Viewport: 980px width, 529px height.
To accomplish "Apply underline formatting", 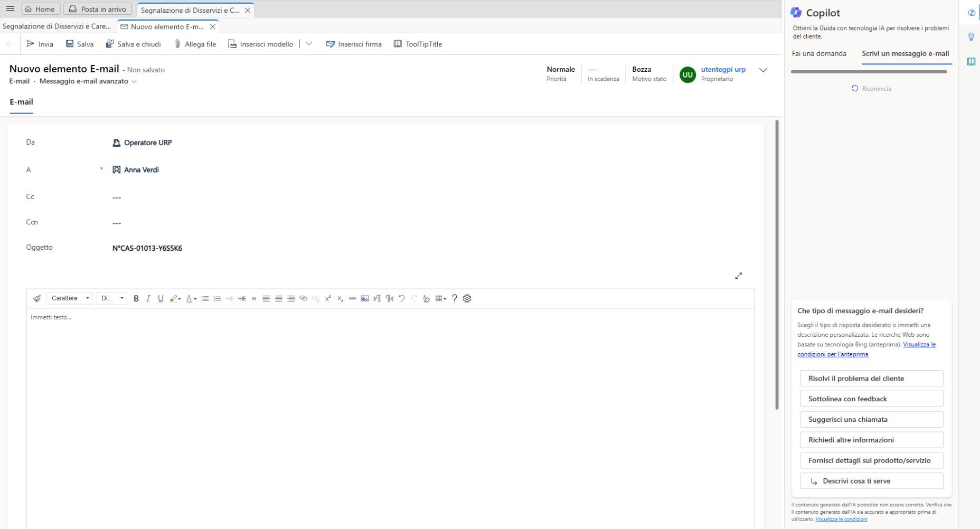I will click(x=161, y=298).
